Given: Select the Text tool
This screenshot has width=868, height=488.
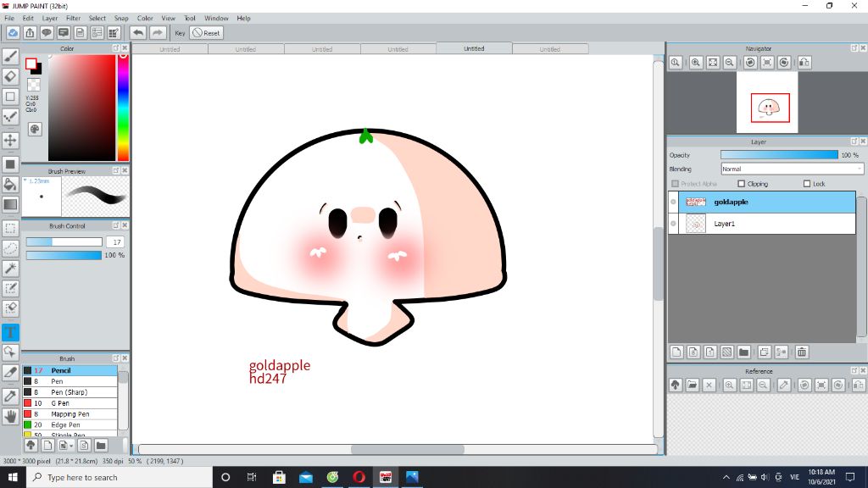Looking at the screenshot, I should [10, 332].
